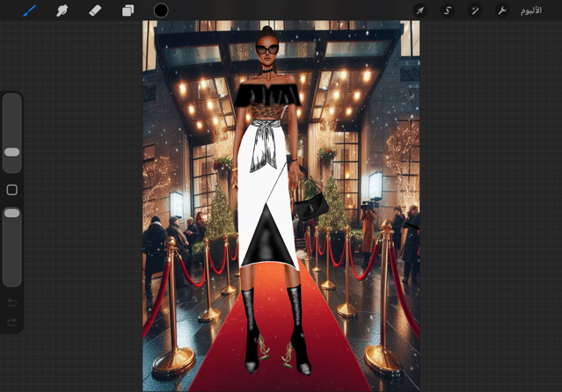The height and width of the screenshot is (392, 562).
Task: Open the Actions wrench menu
Action: coord(501,11)
